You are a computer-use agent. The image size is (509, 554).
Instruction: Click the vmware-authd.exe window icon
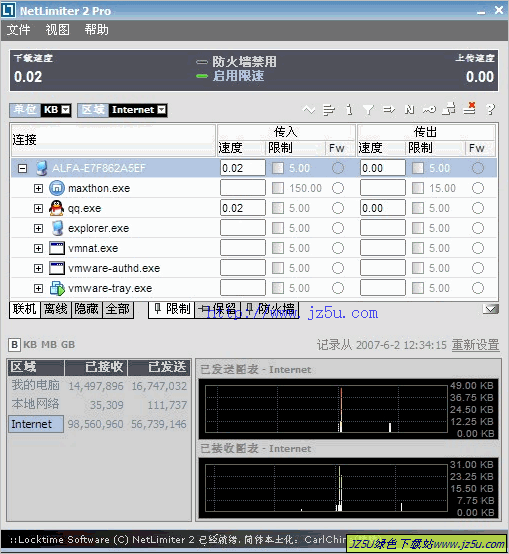pos(57,268)
